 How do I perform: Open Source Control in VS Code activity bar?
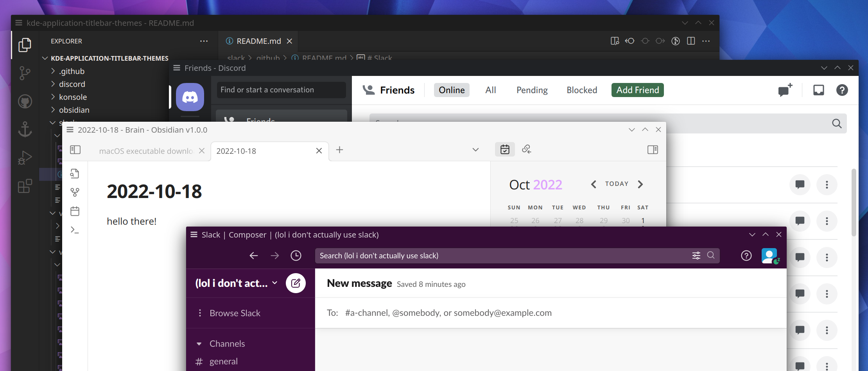[x=25, y=73]
